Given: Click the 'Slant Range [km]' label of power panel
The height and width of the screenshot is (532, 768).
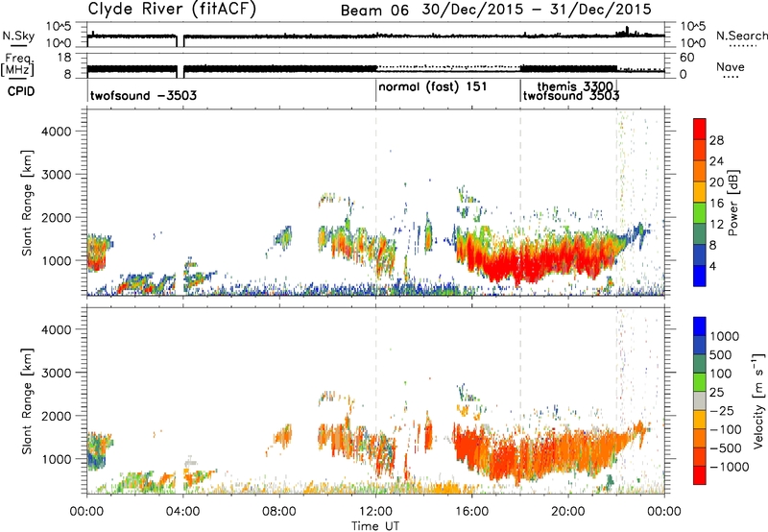Looking at the screenshot, I should coord(27,203).
